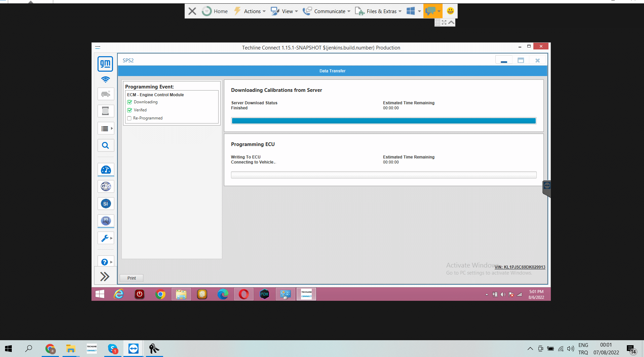Open the SPS programming icon in sidebar
Viewport: 644px width, 357px height.
(x=106, y=221)
